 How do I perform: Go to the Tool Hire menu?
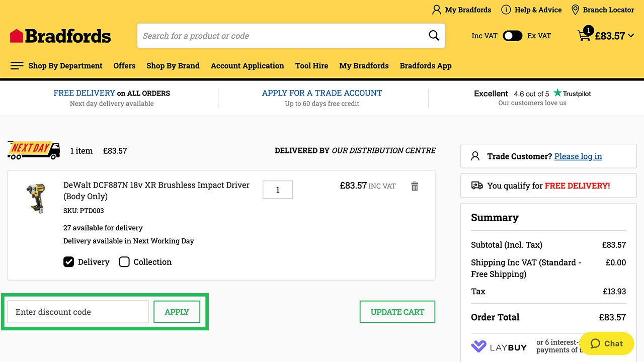click(311, 66)
